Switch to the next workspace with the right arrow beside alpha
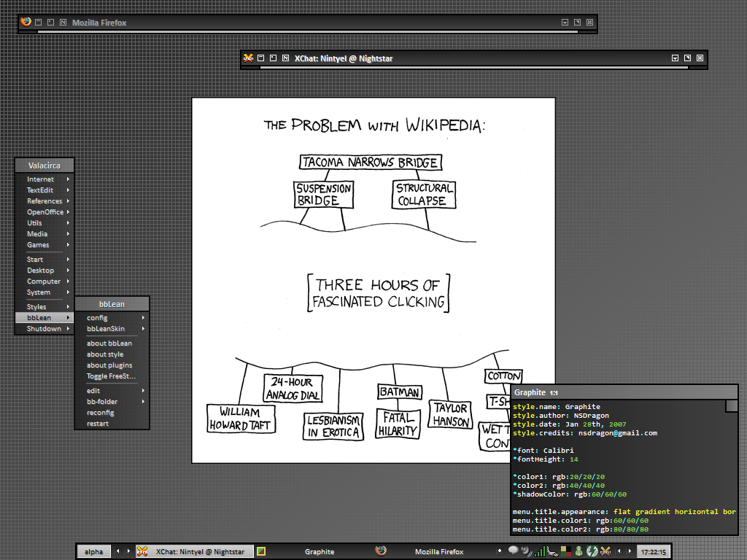Viewport: 747px width, 560px height. (128, 551)
